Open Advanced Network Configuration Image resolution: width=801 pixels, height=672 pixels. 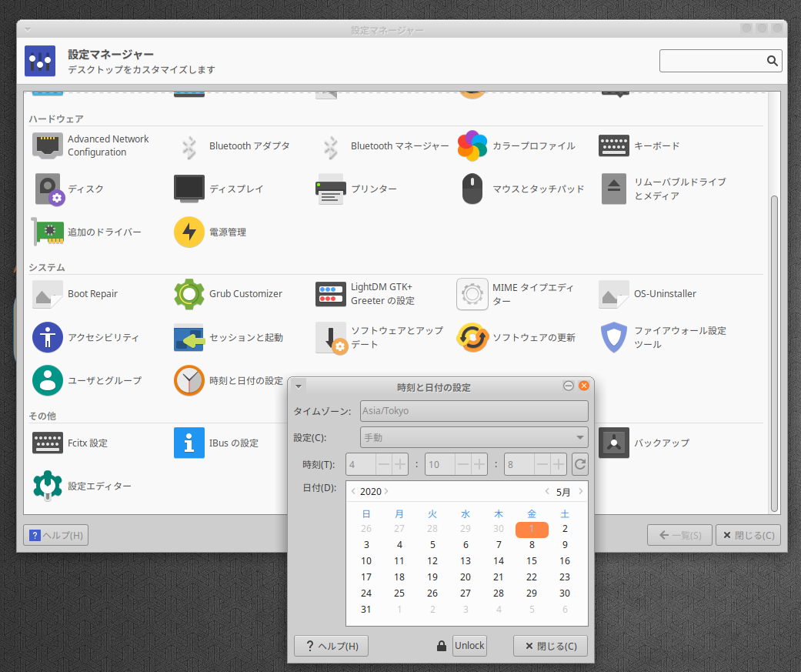[x=91, y=145]
